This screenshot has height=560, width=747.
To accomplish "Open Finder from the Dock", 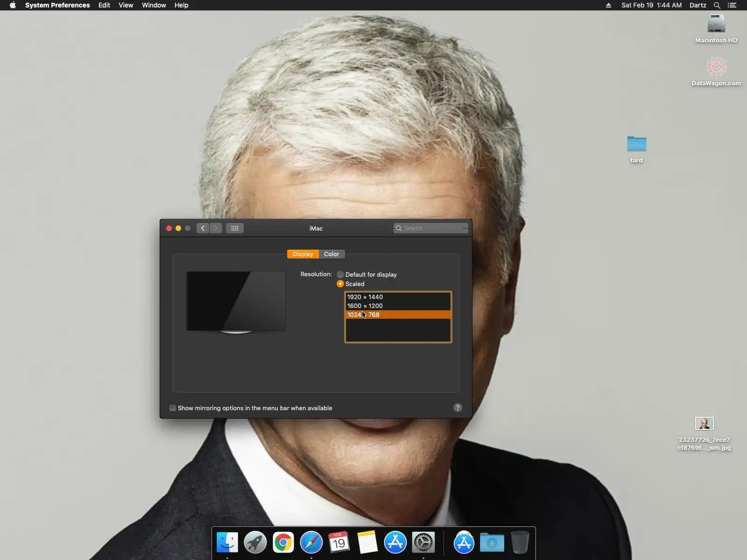I will (227, 542).
